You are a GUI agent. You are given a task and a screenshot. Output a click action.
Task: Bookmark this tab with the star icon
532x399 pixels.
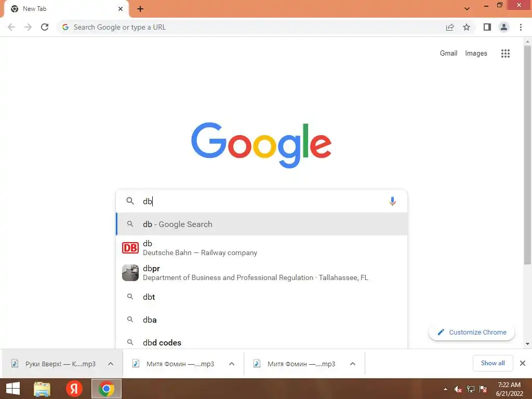point(467,27)
